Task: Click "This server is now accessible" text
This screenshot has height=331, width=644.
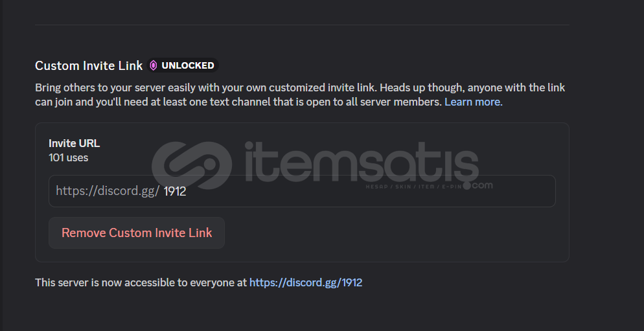Action: 141,282
